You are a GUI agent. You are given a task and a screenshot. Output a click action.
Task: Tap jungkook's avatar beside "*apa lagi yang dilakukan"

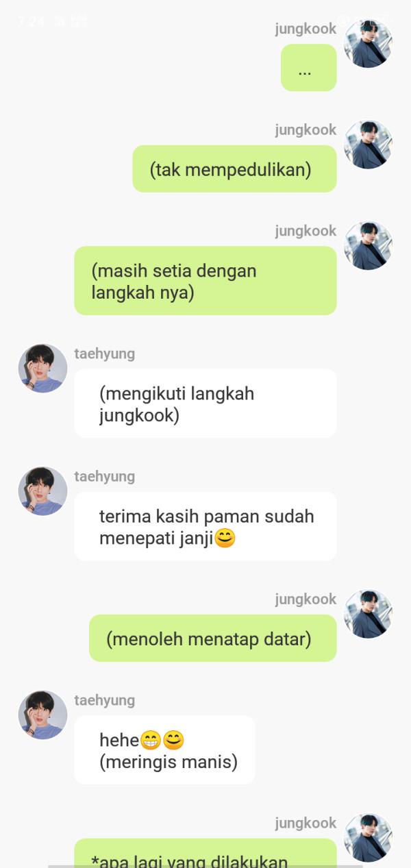[368, 838]
